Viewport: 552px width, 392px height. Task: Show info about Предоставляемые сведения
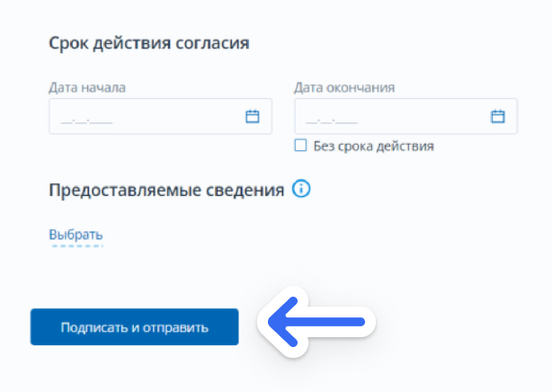301,189
